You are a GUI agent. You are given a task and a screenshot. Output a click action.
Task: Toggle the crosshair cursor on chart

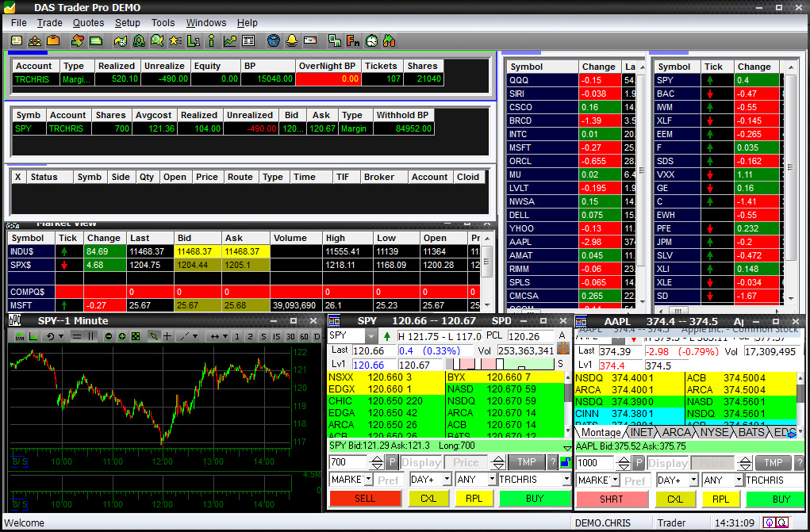(167, 336)
